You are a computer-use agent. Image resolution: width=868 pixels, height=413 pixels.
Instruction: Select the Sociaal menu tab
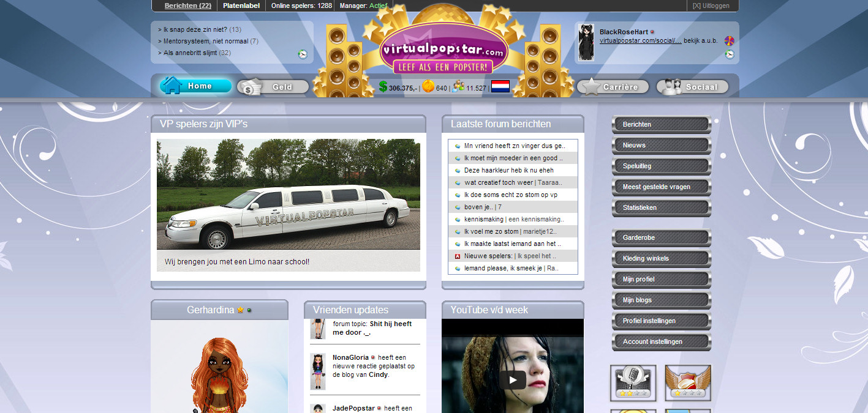pos(693,87)
